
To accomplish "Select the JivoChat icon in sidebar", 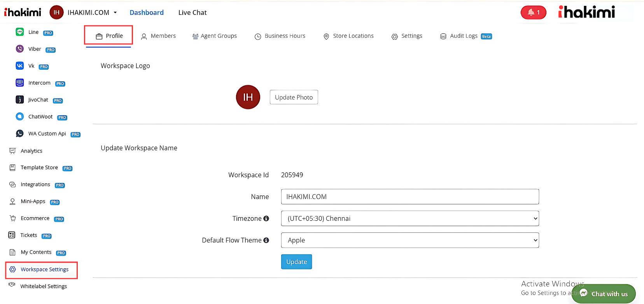I will [x=19, y=100].
